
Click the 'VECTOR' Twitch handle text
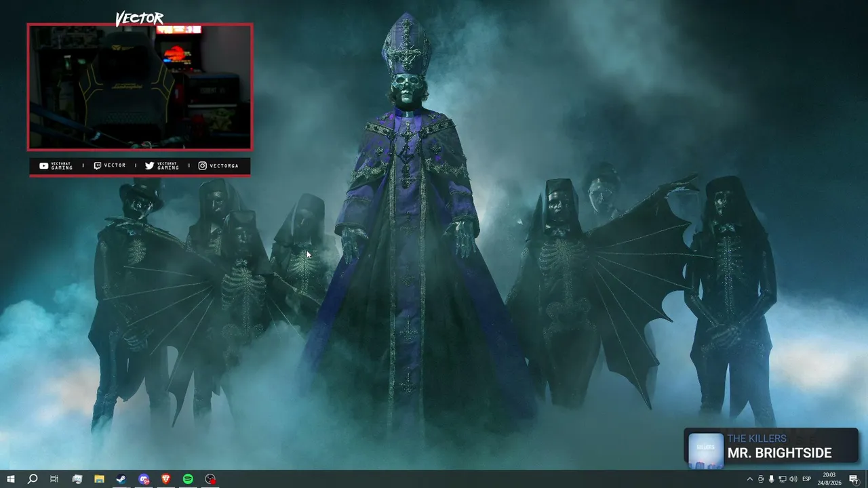click(115, 165)
